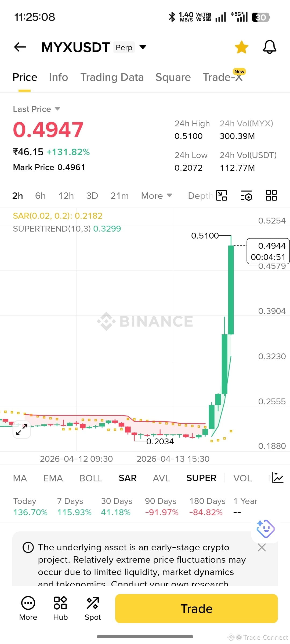Tap the back arrow icon
The height and width of the screenshot is (644, 290).
[20, 47]
